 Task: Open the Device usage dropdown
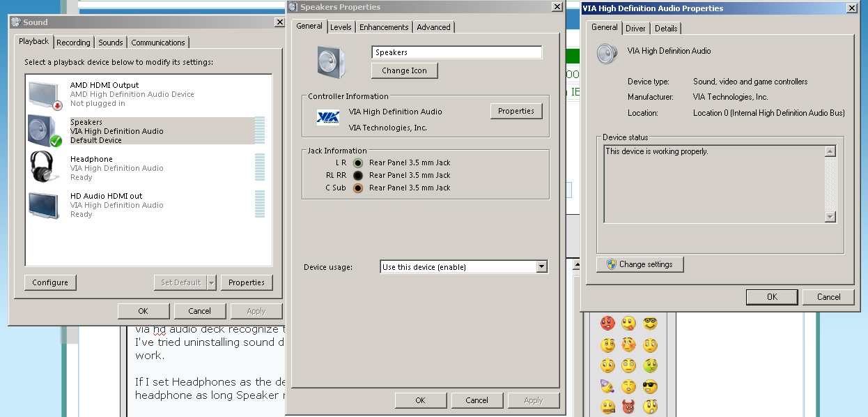pyautogui.click(x=464, y=267)
